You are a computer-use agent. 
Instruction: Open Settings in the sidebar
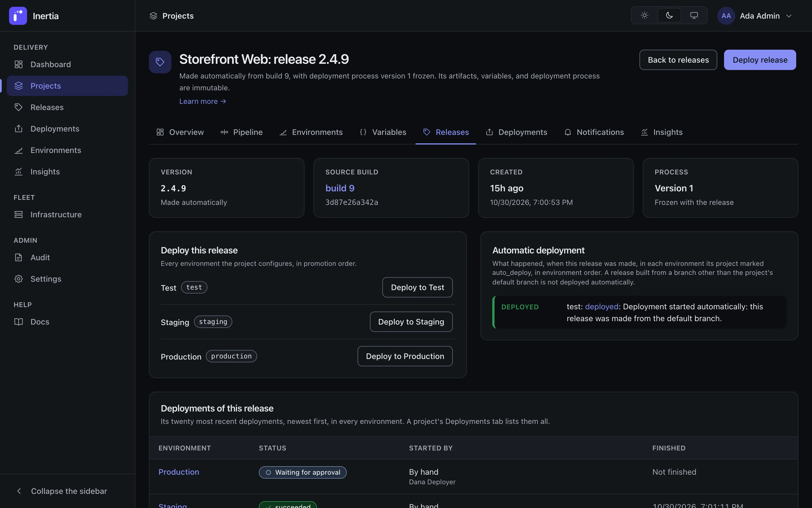click(x=67, y=279)
